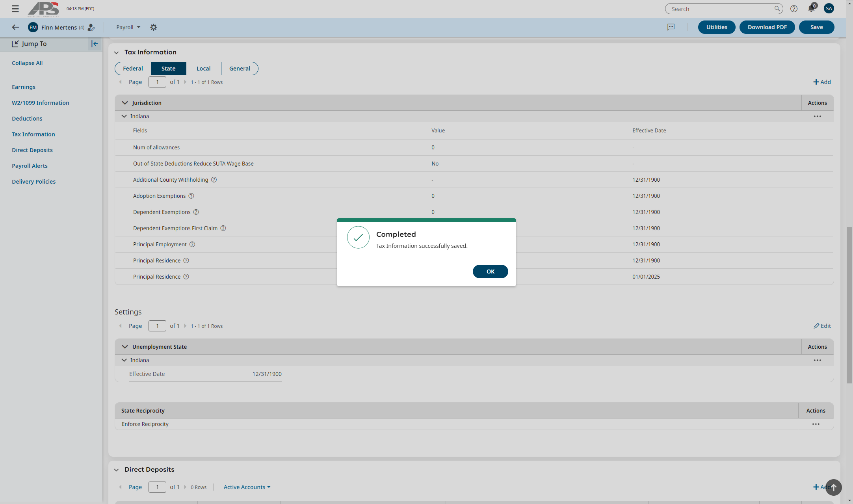
Task: Click the employee profile icon beside Finn Mertens
Action: click(x=91, y=27)
